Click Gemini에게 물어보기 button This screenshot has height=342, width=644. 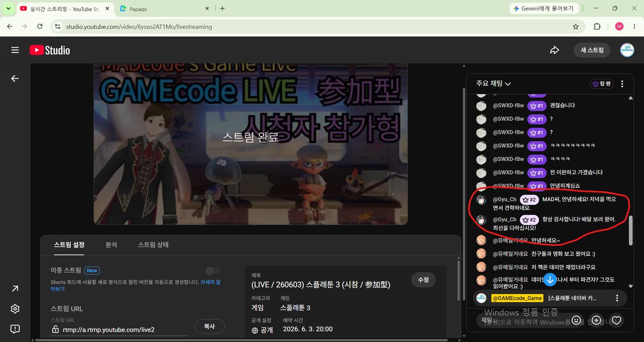point(544,9)
